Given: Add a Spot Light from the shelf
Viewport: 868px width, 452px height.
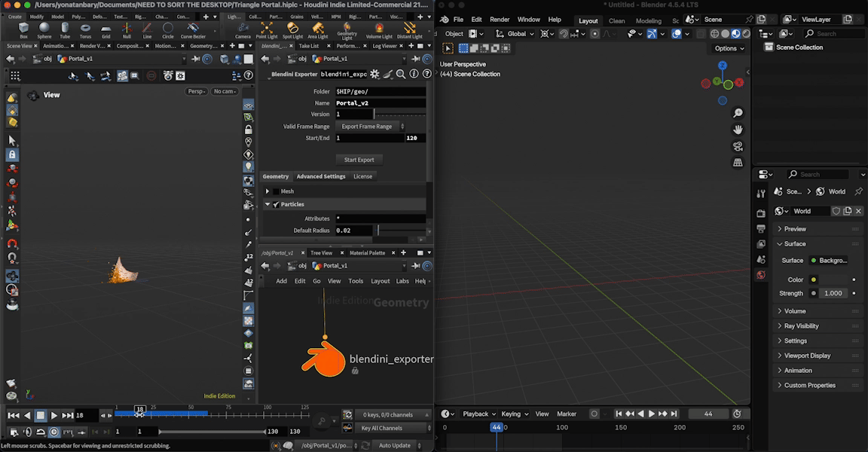Looking at the screenshot, I should point(292,30).
